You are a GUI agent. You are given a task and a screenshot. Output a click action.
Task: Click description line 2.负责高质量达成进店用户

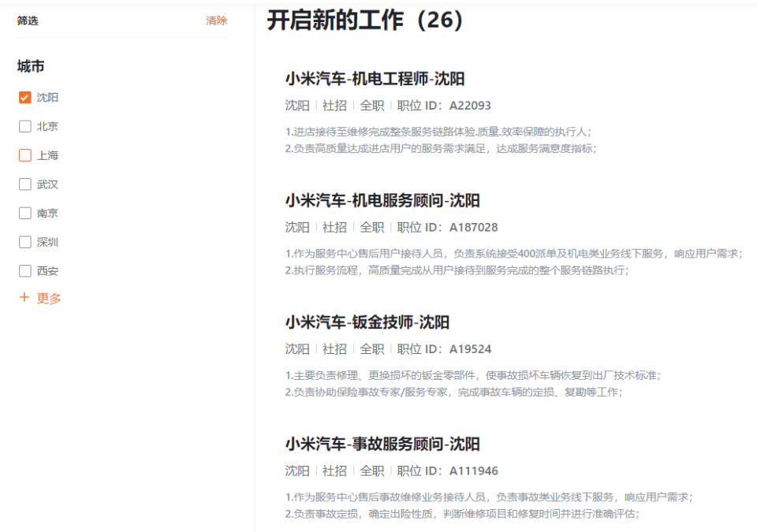coord(441,148)
